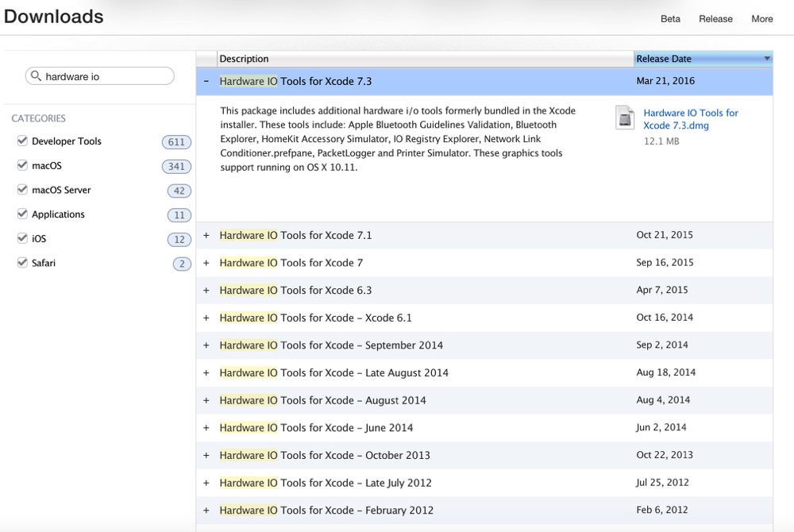Expand the October 2013 tools row
The image size is (794, 532).
coord(206,455)
